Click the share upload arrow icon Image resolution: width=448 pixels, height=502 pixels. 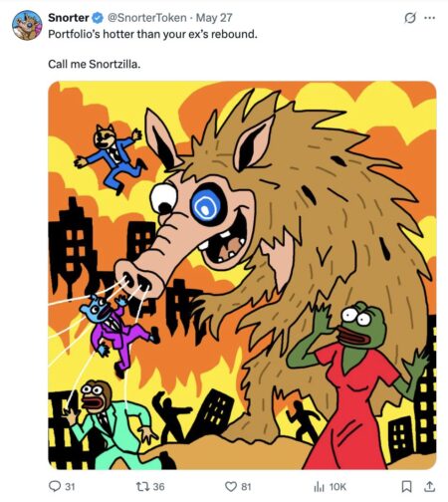[x=429, y=486]
